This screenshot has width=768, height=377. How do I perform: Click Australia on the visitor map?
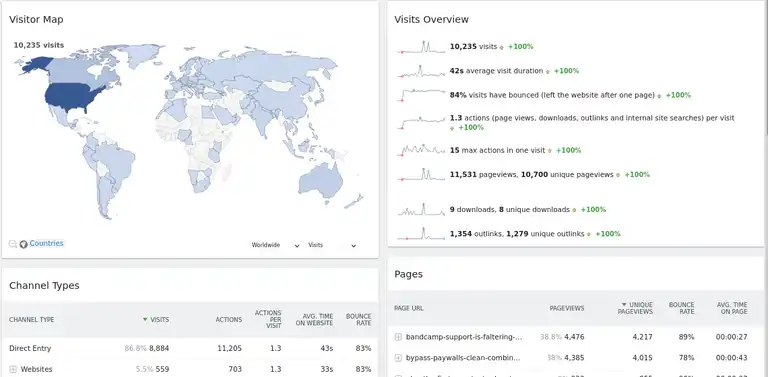coord(321,182)
